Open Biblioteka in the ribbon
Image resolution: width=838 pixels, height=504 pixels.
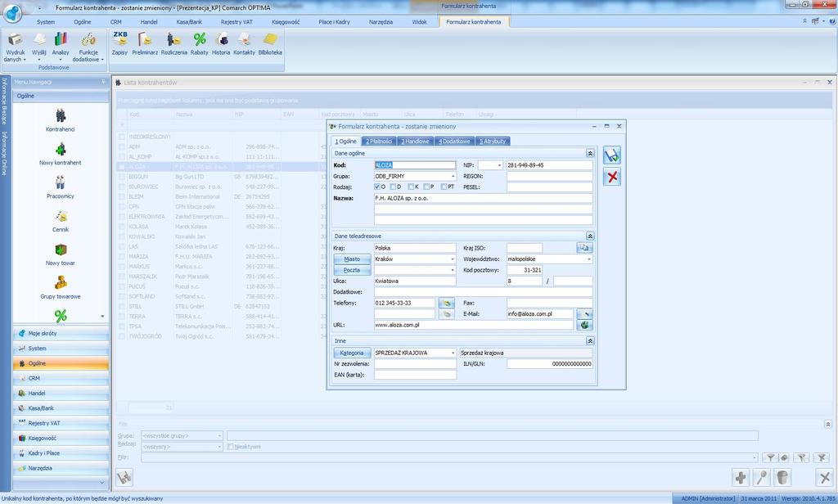270,43
